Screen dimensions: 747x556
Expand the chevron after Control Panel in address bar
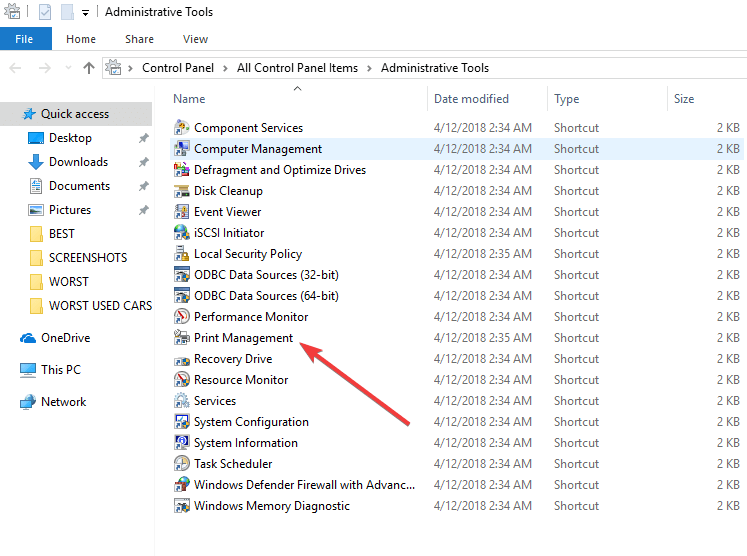click(225, 69)
